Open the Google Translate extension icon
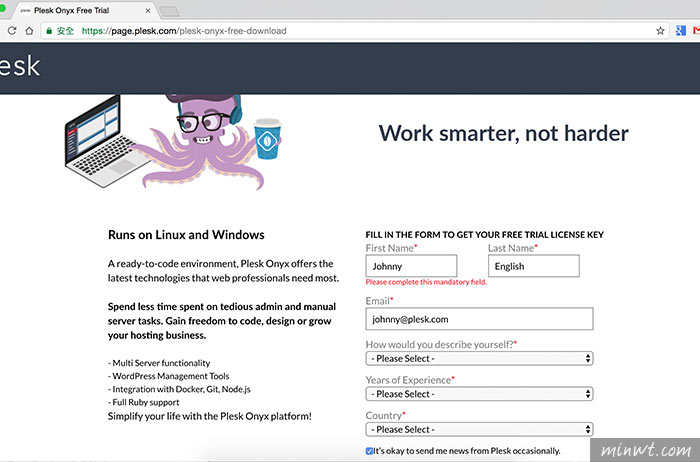 point(680,30)
